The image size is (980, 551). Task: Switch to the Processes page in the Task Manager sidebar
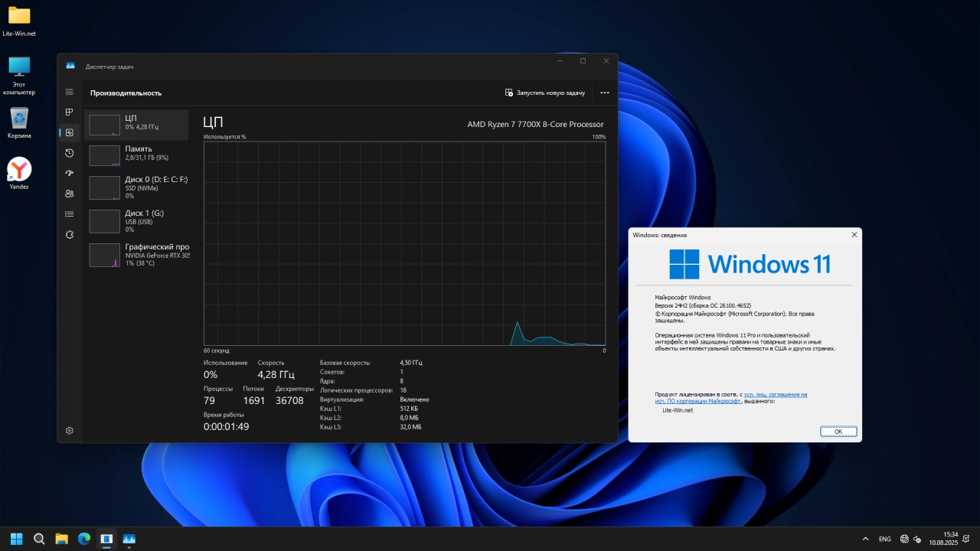coord(69,112)
